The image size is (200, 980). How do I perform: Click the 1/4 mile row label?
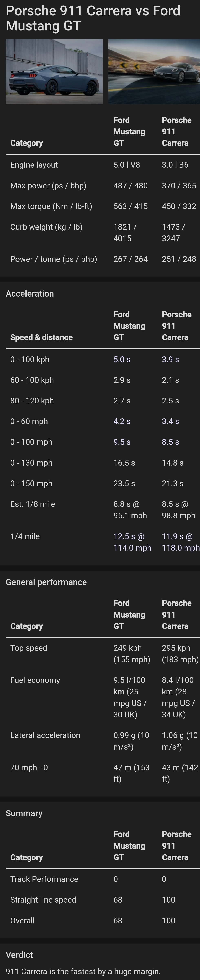click(x=25, y=536)
